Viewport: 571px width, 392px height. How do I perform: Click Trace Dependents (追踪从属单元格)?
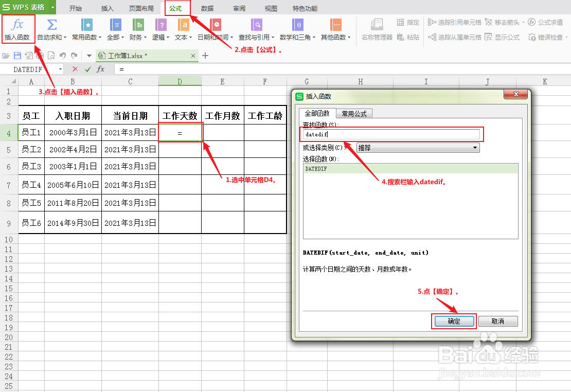point(454,37)
